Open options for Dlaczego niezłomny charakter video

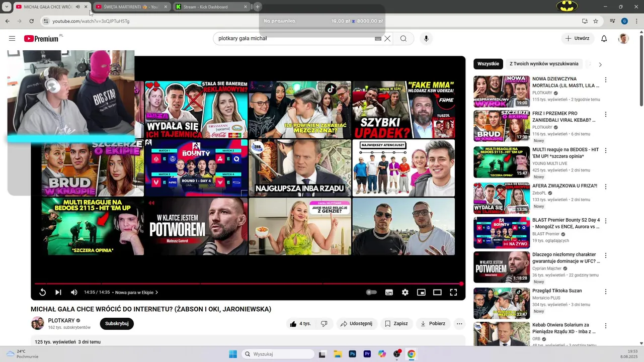(606, 255)
